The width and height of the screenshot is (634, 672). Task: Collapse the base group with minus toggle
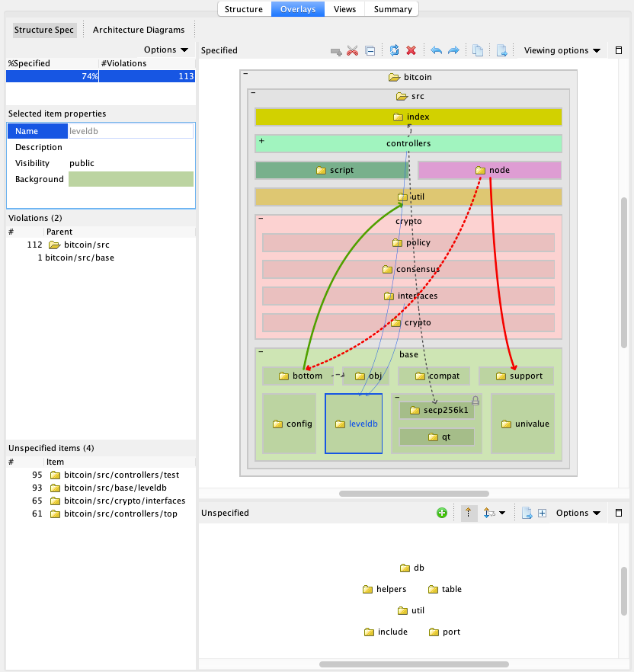261,352
